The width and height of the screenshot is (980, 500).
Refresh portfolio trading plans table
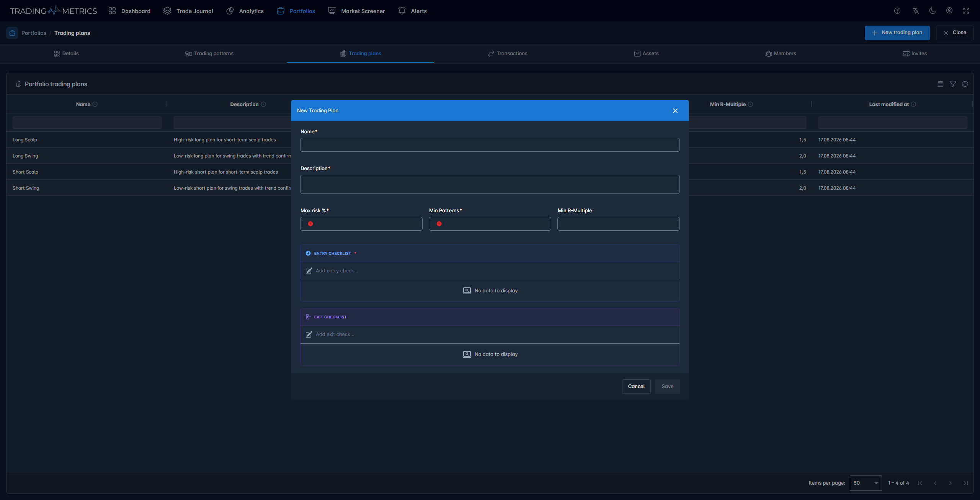point(965,84)
